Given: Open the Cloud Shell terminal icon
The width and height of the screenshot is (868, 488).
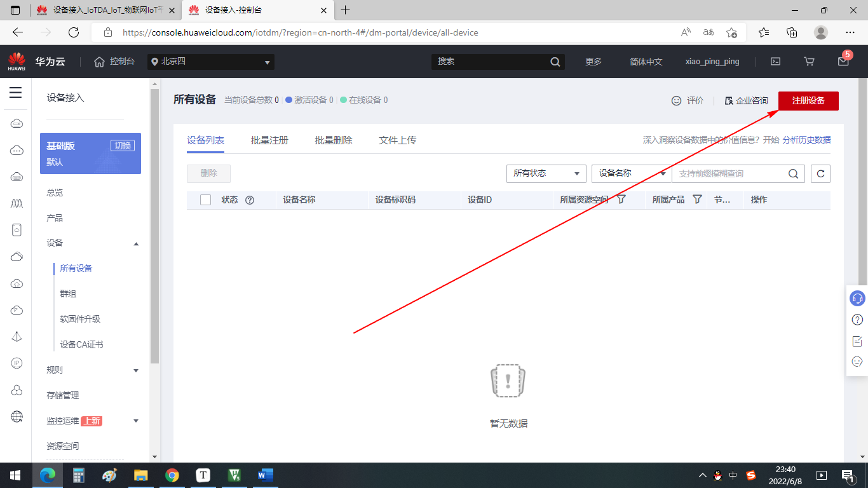Looking at the screenshot, I should 775,62.
